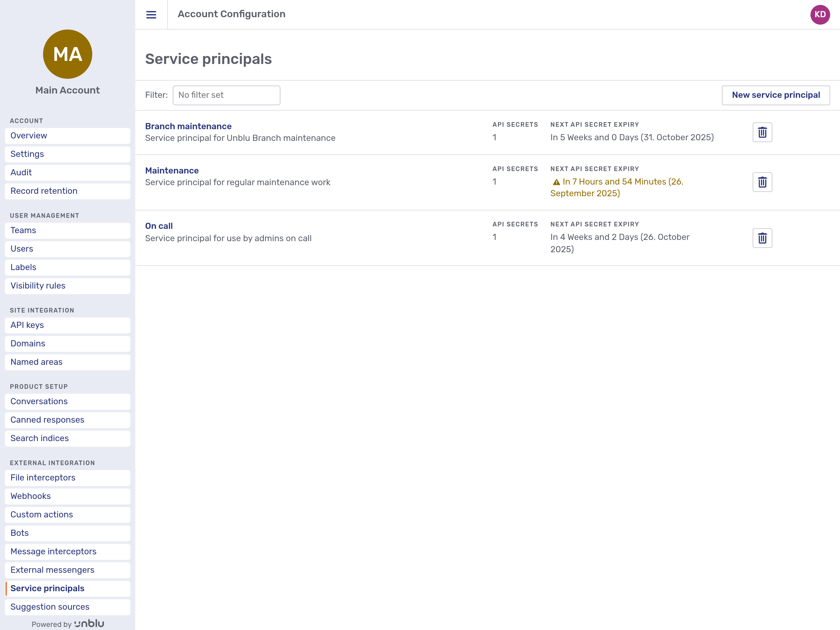The height and width of the screenshot is (630, 840).
Task: Delete the Branch maintenance service principal
Action: tap(762, 132)
